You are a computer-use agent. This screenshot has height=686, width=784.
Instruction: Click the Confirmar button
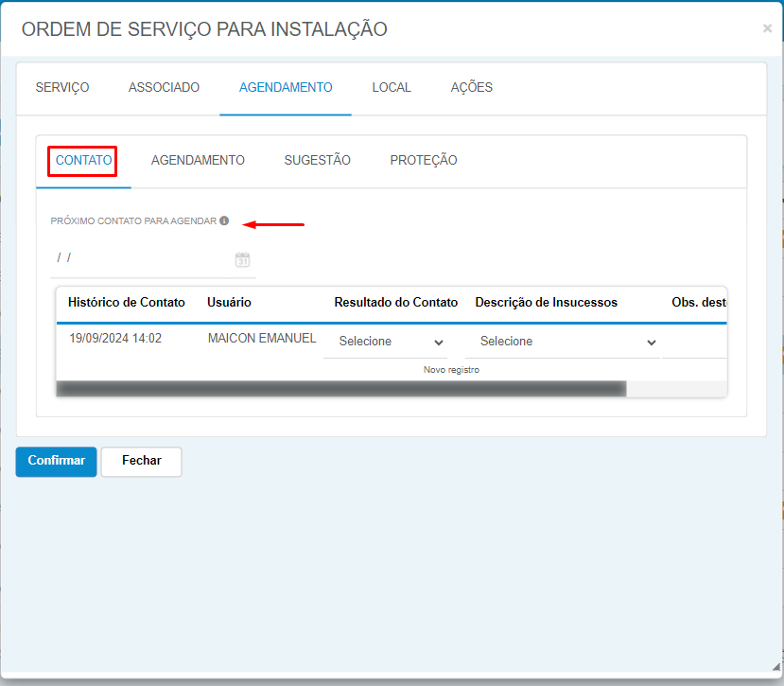tap(56, 462)
